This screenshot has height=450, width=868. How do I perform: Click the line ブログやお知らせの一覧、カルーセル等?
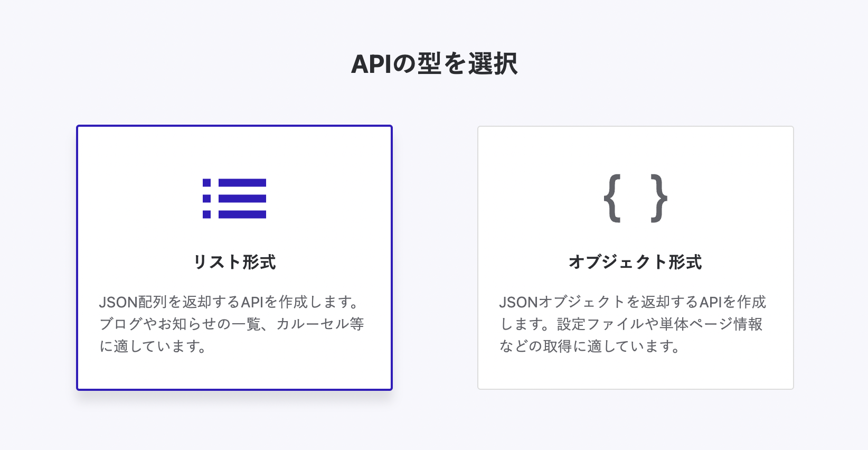click(232, 324)
